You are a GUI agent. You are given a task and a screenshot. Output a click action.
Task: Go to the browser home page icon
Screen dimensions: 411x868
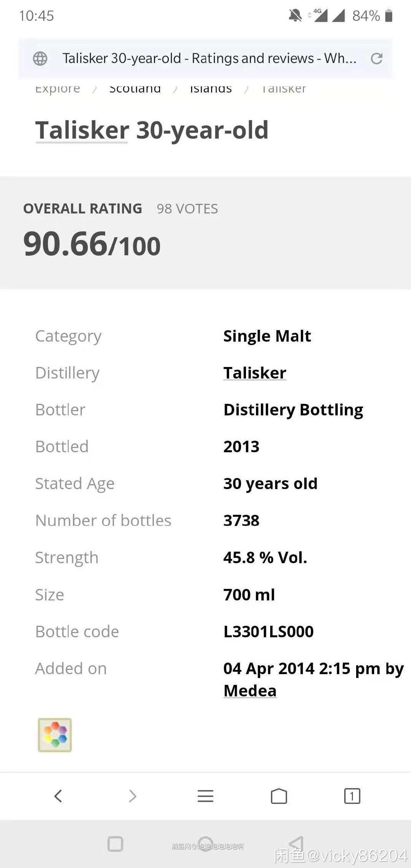coord(279,796)
